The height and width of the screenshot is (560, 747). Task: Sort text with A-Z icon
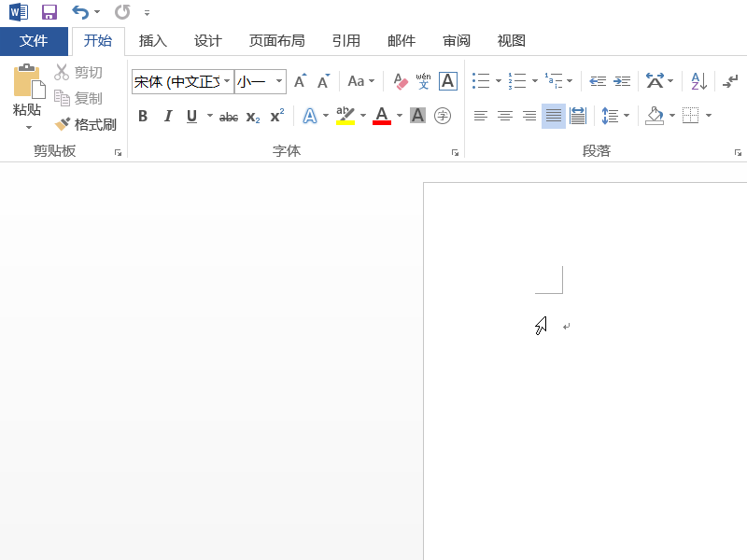[x=698, y=81]
